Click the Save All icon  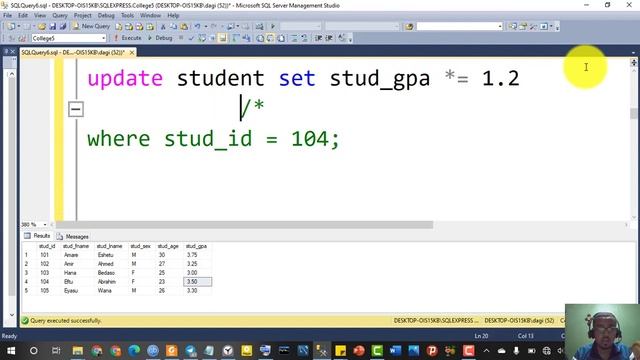pos(63,27)
